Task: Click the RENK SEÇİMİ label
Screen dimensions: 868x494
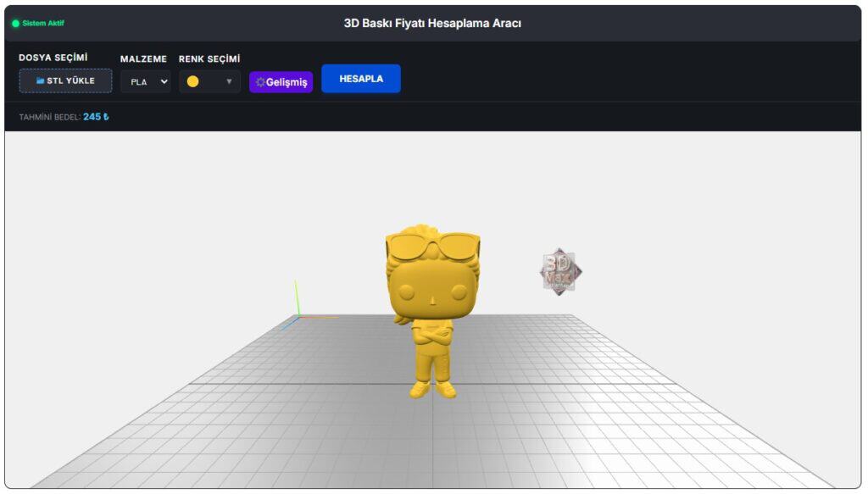Action: pyautogui.click(x=209, y=58)
